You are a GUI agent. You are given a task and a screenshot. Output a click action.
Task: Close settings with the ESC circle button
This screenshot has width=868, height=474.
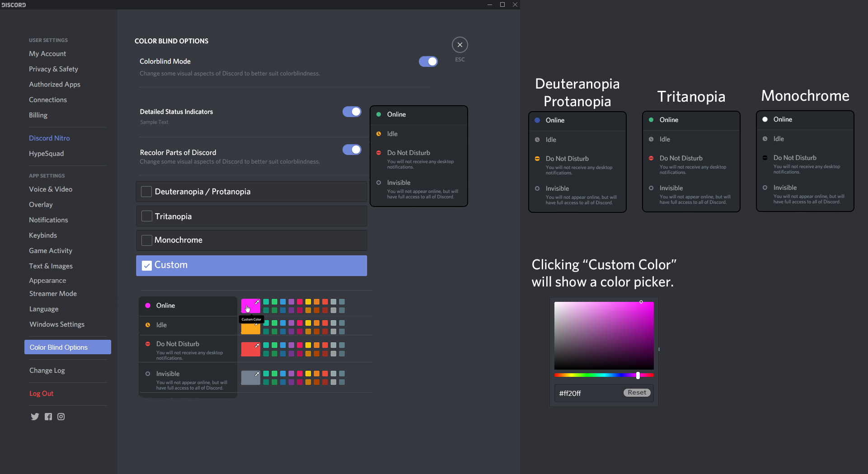tap(460, 45)
